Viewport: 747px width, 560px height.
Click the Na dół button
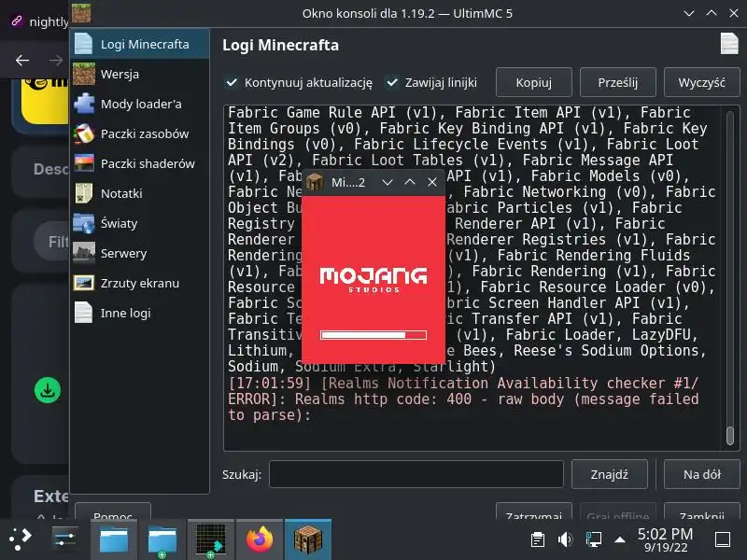point(702,474)
